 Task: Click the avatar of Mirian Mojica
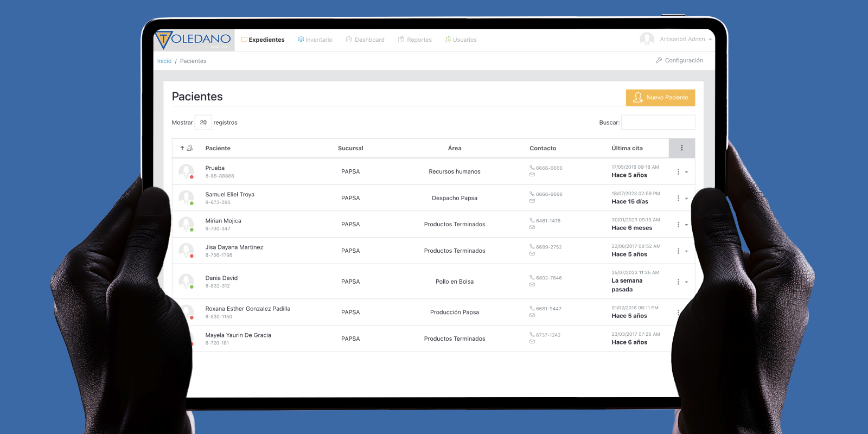tap(187, 224)
